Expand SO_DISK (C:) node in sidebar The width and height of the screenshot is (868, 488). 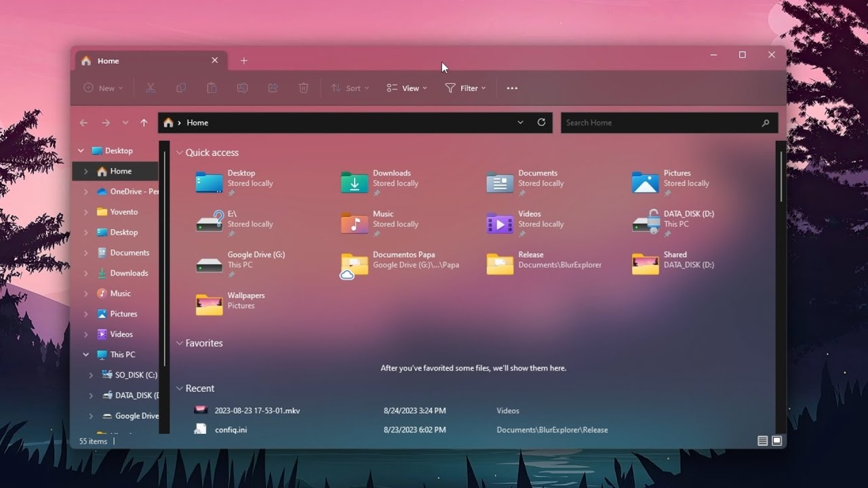(92, 375)
